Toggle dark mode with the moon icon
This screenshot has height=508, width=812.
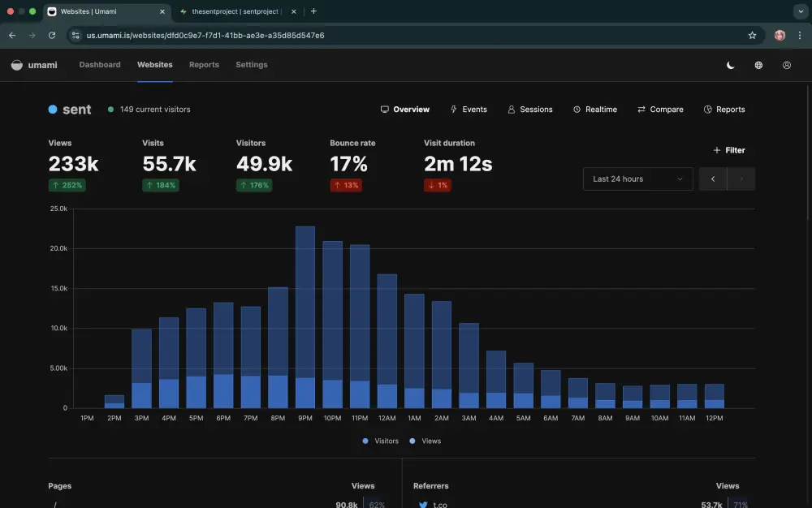[x=731, y=65]
